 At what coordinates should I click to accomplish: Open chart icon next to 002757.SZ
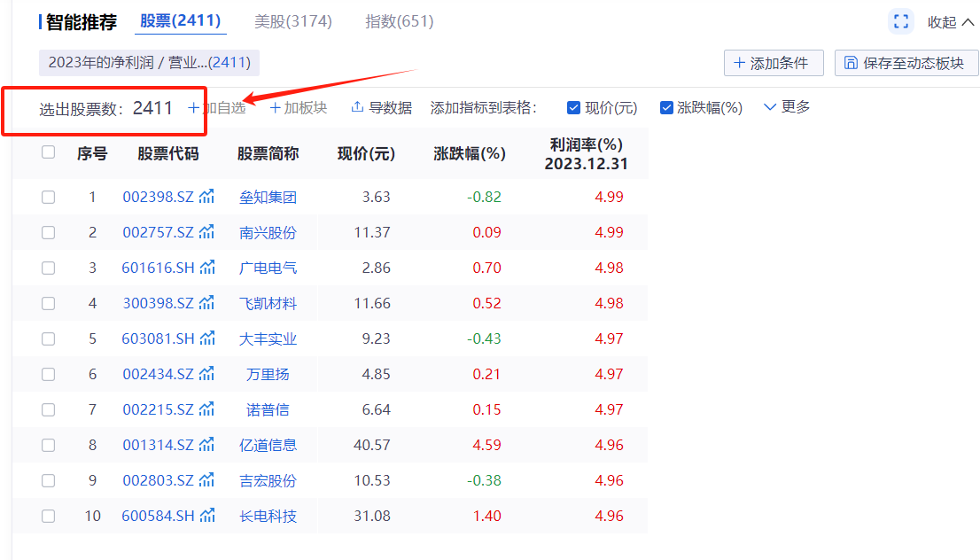coord(206,232)
